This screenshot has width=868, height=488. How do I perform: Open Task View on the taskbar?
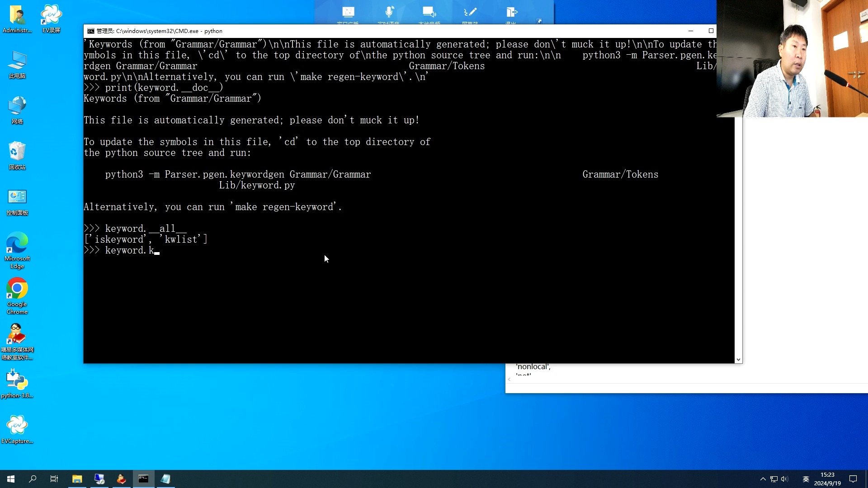(54, 479)
